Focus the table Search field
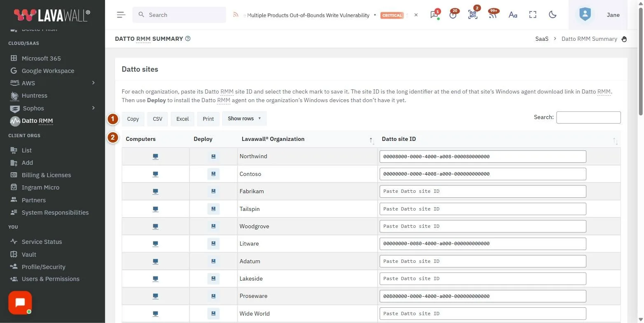The image size is (644, 323). [x=588, y=117]
